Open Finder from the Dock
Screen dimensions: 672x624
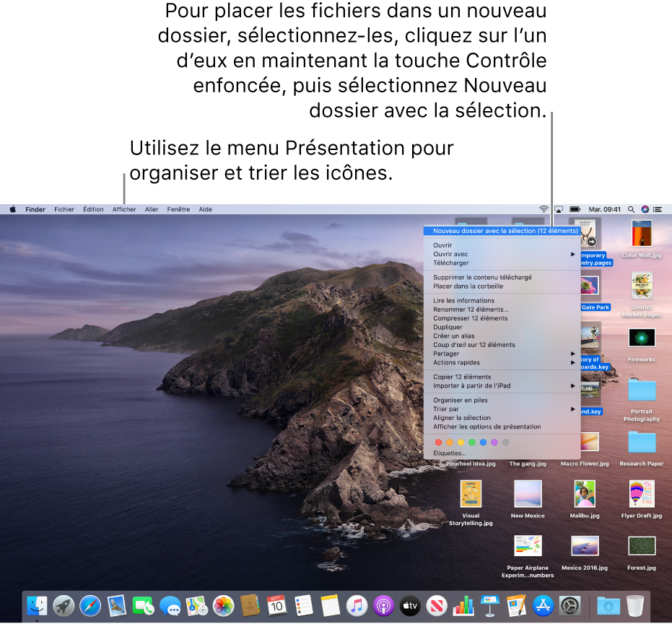tap(38, 606)
